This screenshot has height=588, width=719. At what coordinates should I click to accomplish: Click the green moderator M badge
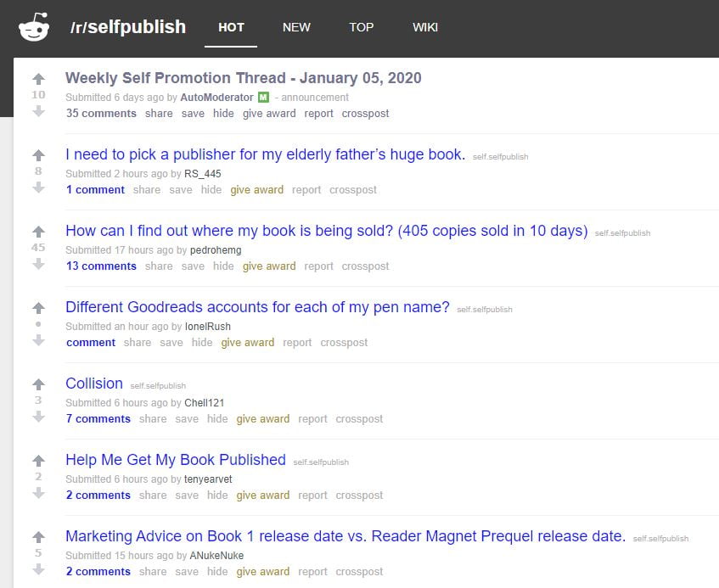pos(263,98)
